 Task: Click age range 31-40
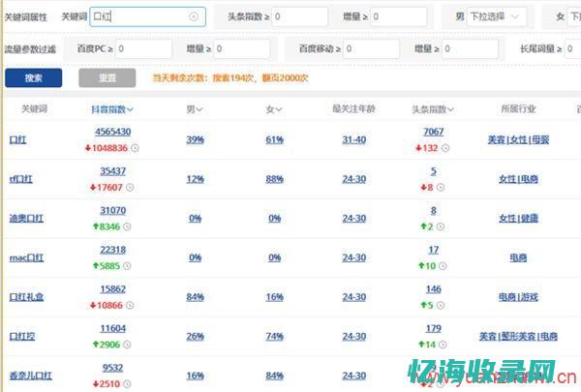coord(354,139)
